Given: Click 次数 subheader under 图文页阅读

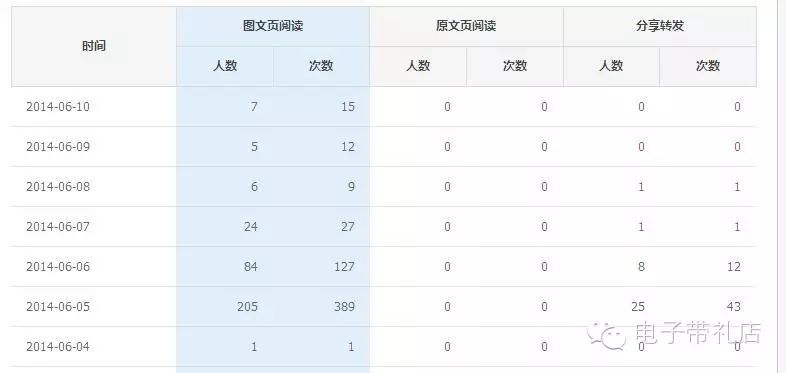Looking at the screenshot, I should [x=321, y=66].
